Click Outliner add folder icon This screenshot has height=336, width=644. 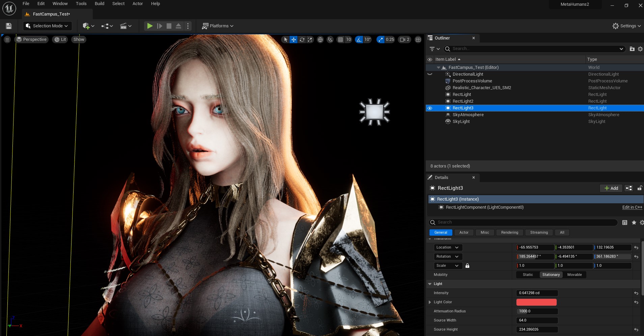pyautogui.click(x=632, y=49)
